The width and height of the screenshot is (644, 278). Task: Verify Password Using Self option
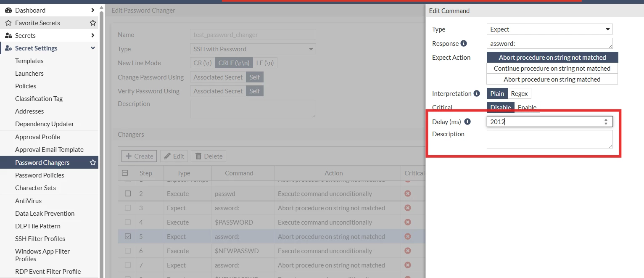click(x=254, y=91)
